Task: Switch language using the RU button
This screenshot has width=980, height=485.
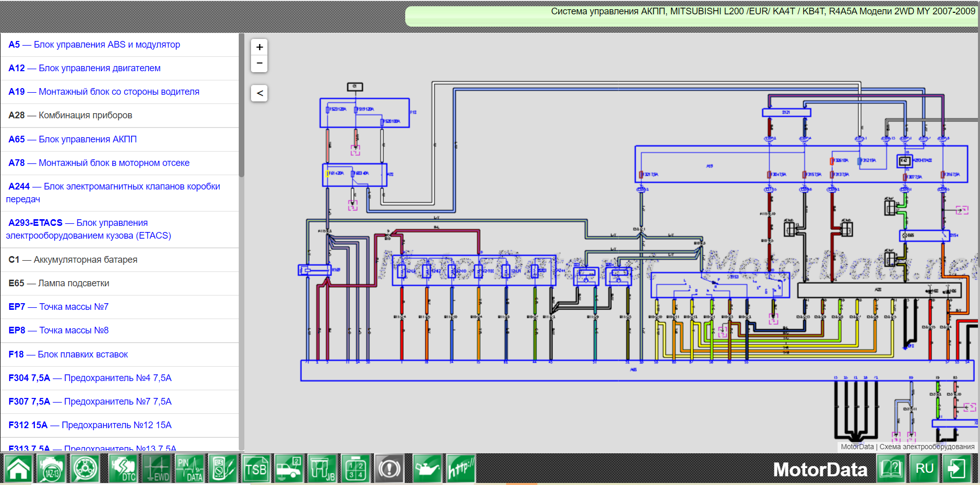Action: pos(924,469)
